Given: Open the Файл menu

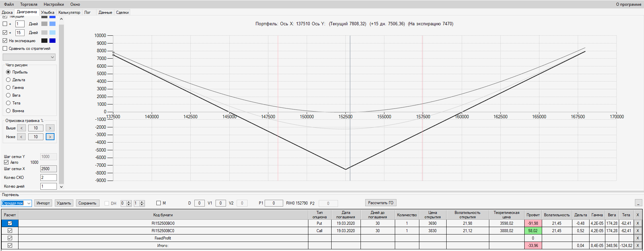Looking at the screenshot, I should click(x=9, y=4).
